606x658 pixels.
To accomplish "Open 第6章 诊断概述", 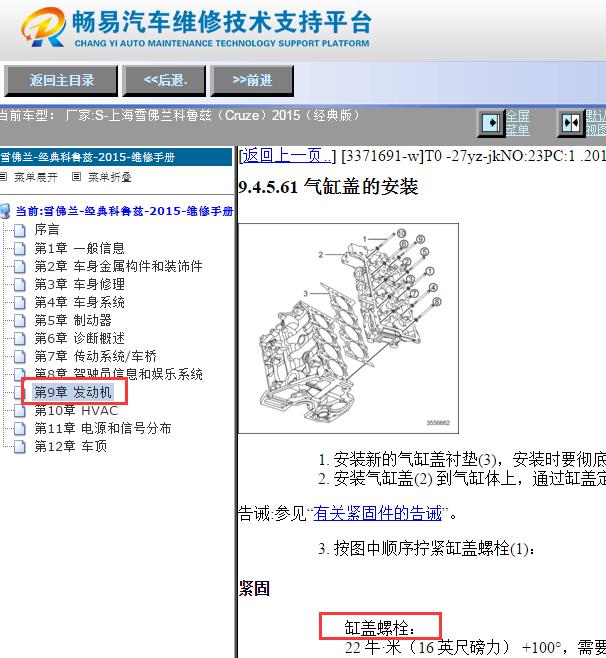I will [x=79, y=338].
